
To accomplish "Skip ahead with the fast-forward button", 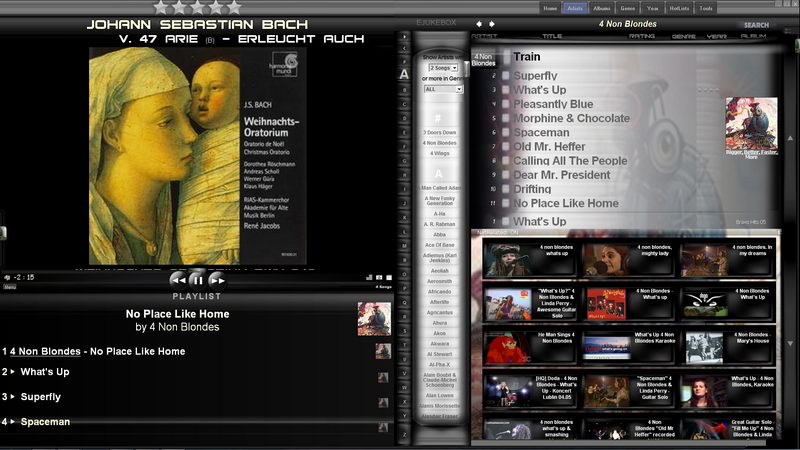I will [217, 280].
